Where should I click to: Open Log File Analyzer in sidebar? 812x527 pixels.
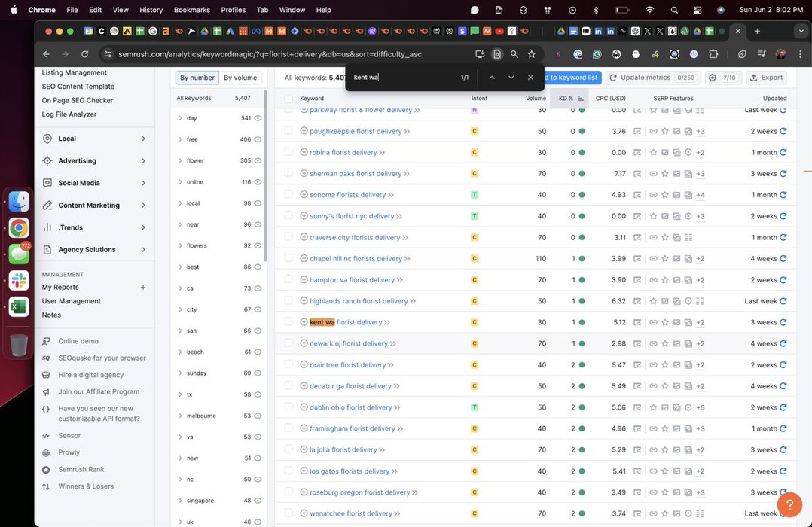(69, 114)
